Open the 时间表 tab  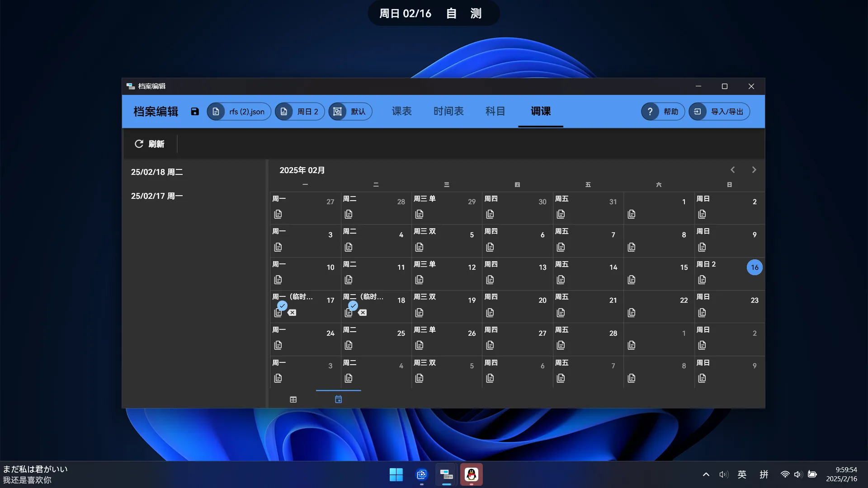(x=448, y=111)
